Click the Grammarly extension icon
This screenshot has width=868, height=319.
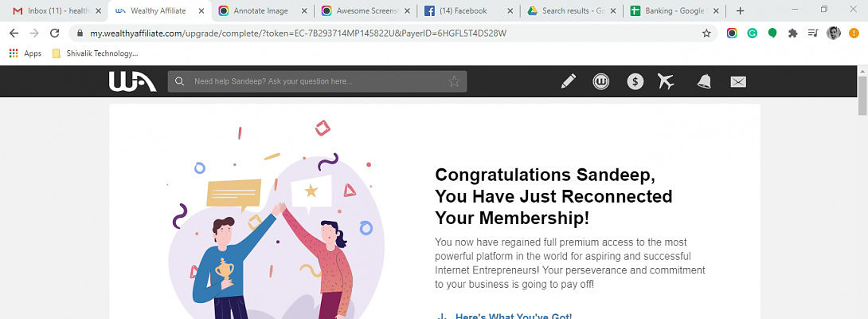752,33
